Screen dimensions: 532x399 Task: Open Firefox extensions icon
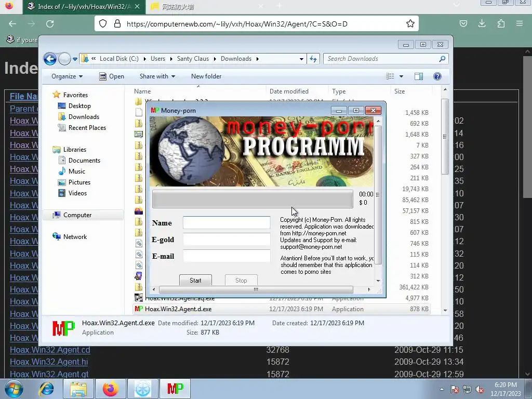[x=501, y=24]
